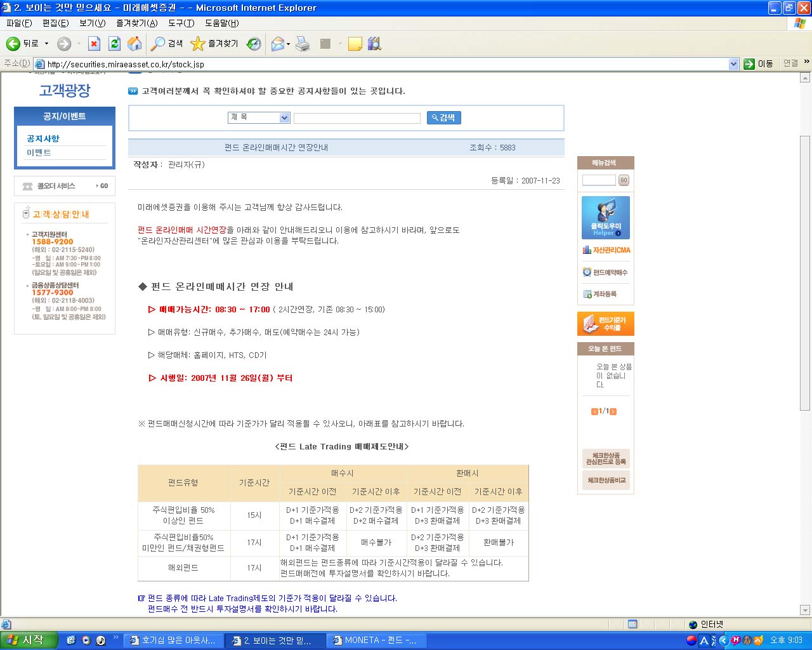Open 자산관리CMA sidebar icon link
Image resolution: width=812 pixels, height=650 pixels.
point(606,250)
